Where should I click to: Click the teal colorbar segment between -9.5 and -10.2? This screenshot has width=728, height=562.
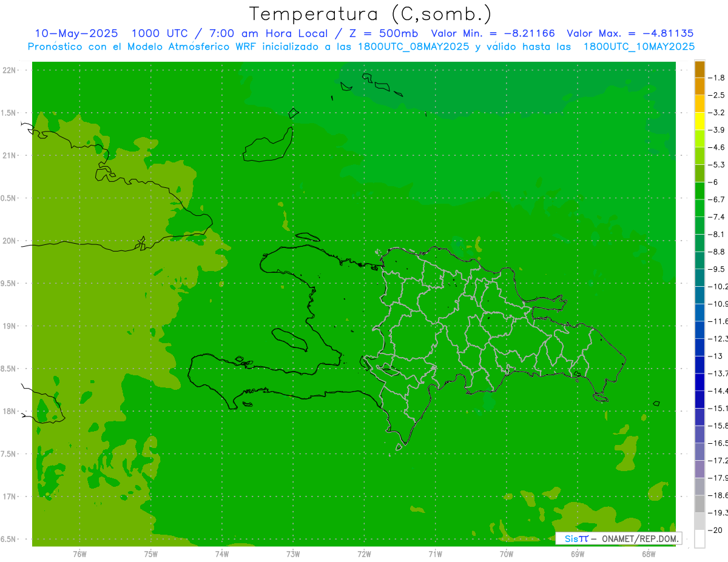click(699, 278)
